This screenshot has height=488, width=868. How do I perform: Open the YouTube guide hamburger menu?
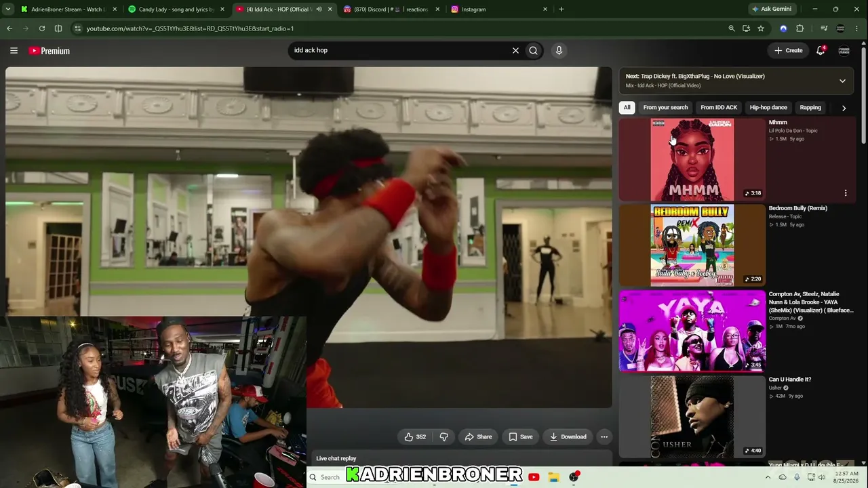point(14,51)
